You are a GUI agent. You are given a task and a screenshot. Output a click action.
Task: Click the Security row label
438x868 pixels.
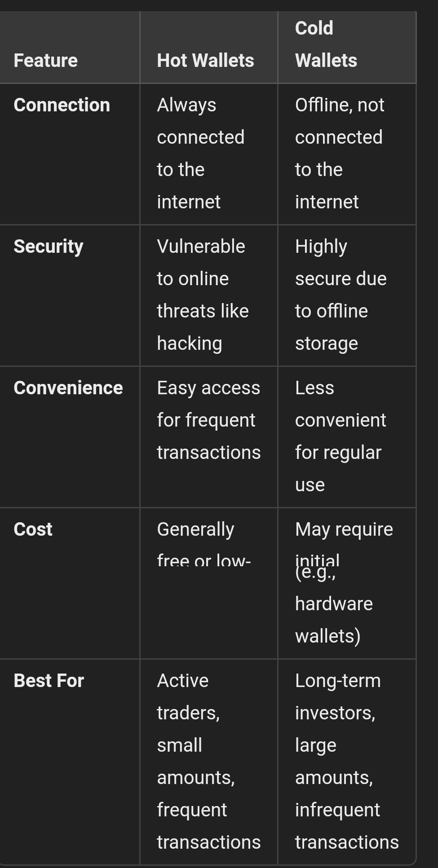point(49,247)
